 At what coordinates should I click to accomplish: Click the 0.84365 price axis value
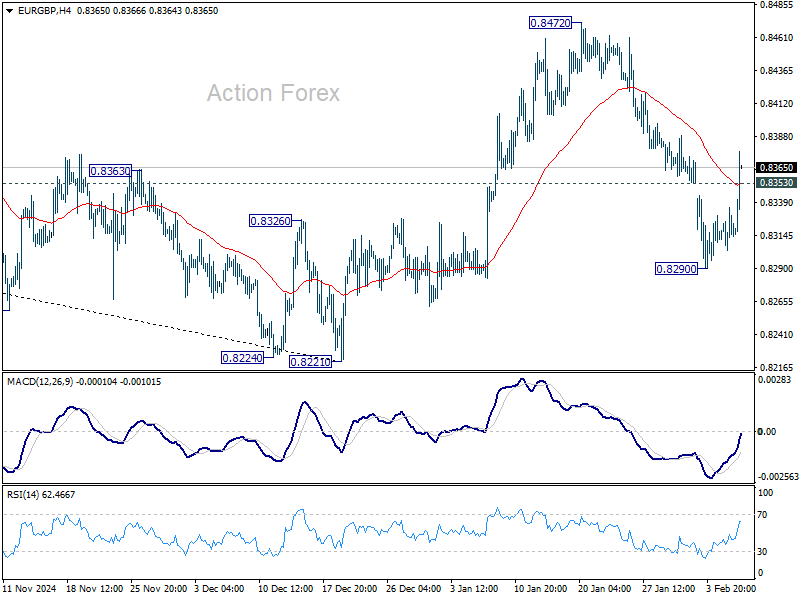coord(777,70)
